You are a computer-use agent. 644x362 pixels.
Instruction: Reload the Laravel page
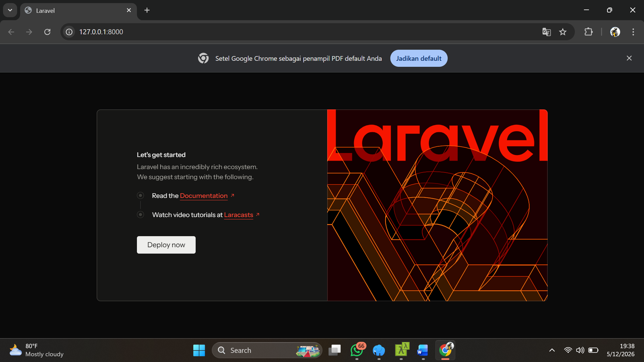pyautogui.click(x=47, y=32)
